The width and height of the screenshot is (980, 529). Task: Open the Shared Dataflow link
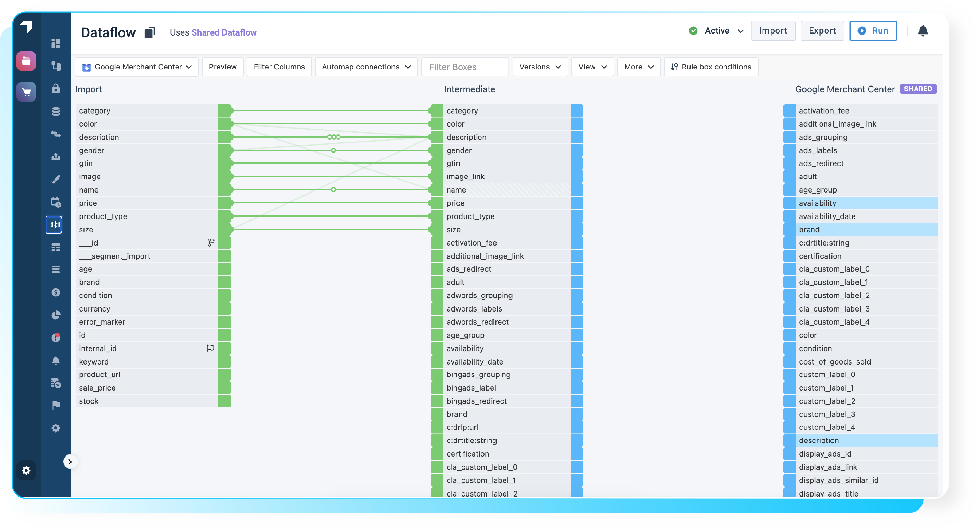pyautogui.click(x=224, y=33)
